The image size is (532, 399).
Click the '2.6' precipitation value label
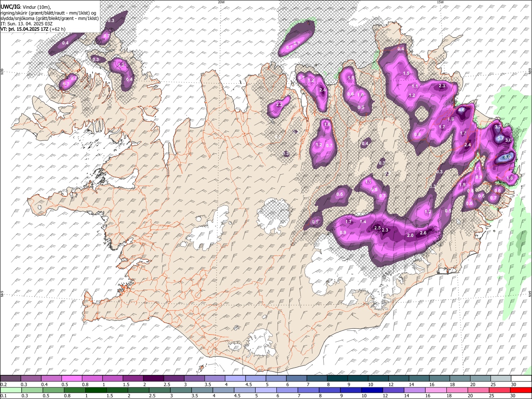423,233
